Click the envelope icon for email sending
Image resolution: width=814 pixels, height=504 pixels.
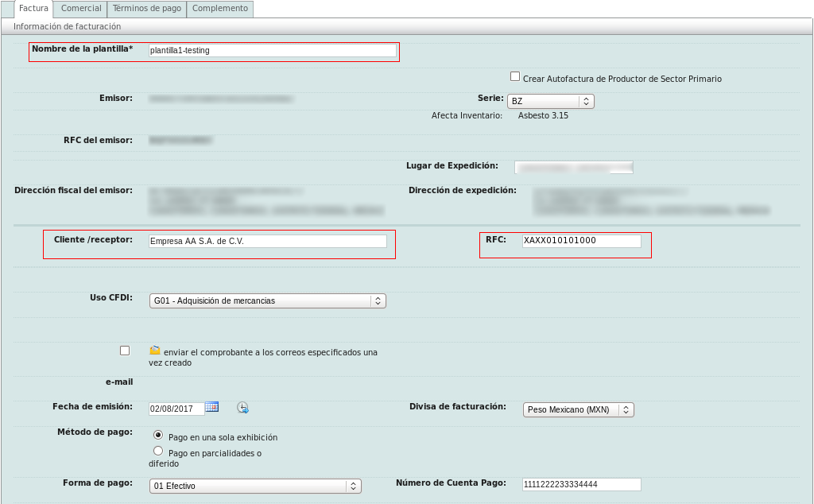(155, 350)
